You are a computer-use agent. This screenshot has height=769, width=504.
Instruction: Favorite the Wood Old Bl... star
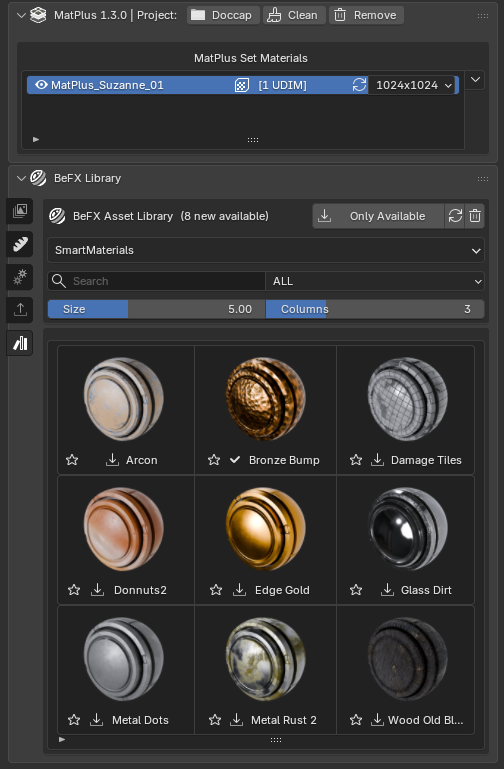tap(356, 719)
